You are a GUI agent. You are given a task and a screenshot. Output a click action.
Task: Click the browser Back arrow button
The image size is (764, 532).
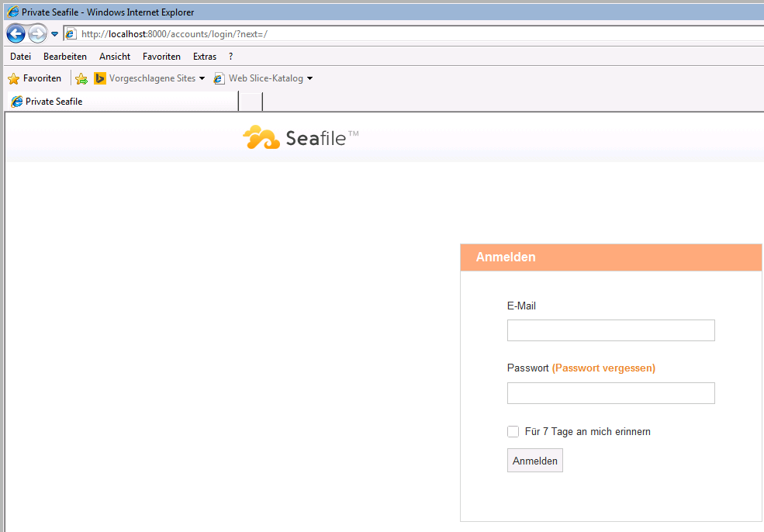click(16, 34)
